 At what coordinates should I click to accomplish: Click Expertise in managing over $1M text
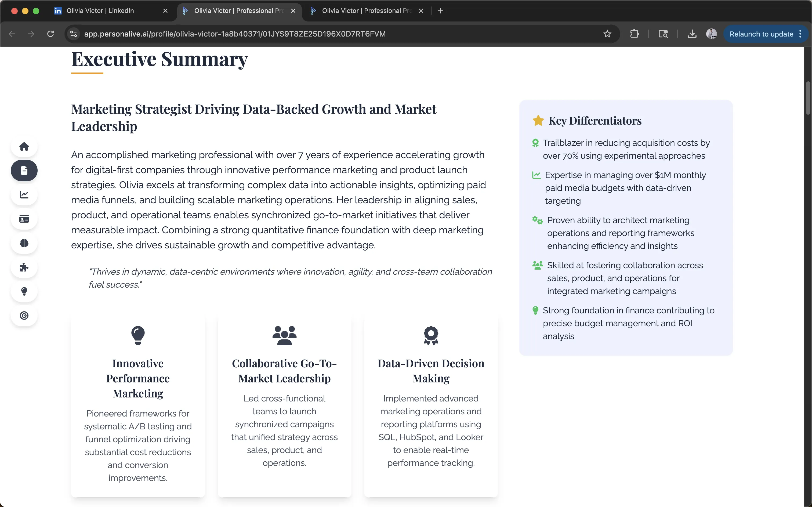pos(625,188)
